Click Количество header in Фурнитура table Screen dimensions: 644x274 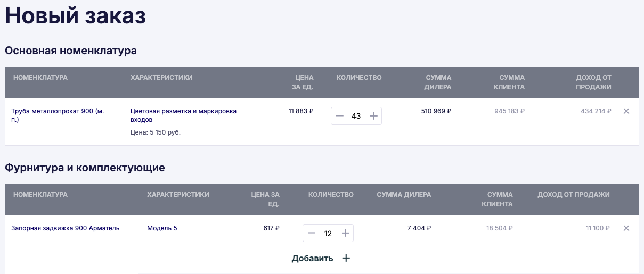331,195
